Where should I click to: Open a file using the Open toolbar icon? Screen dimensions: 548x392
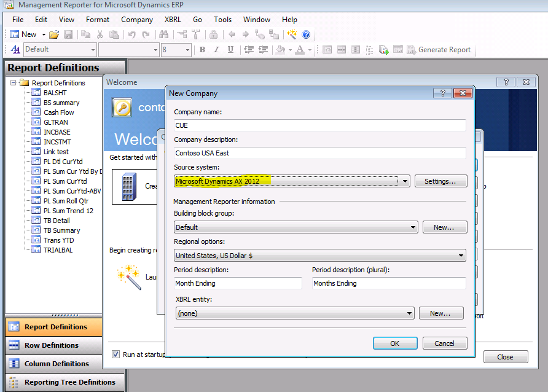pyautogui.click(x=55, y=34)
